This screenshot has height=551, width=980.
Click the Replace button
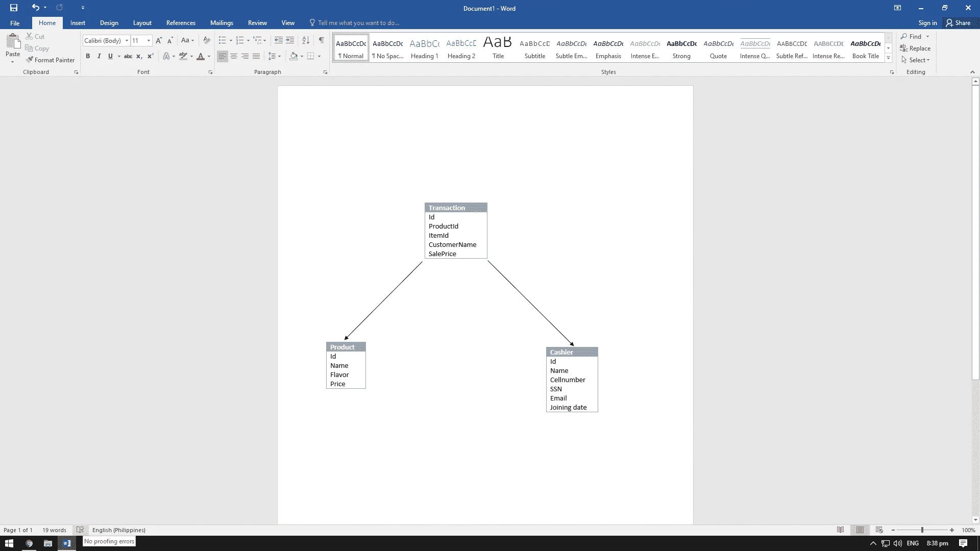[x=915, y=48]
